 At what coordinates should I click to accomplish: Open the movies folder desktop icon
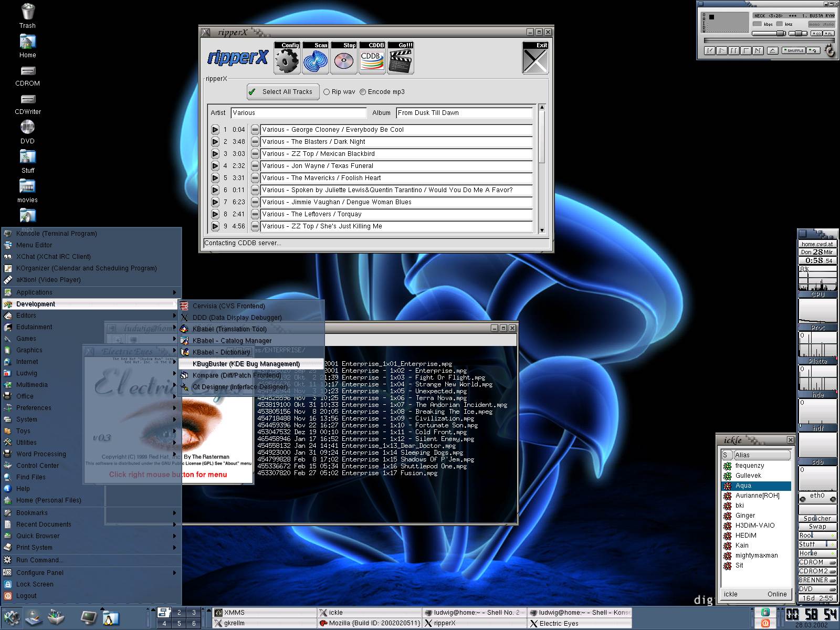coord(27,191)
